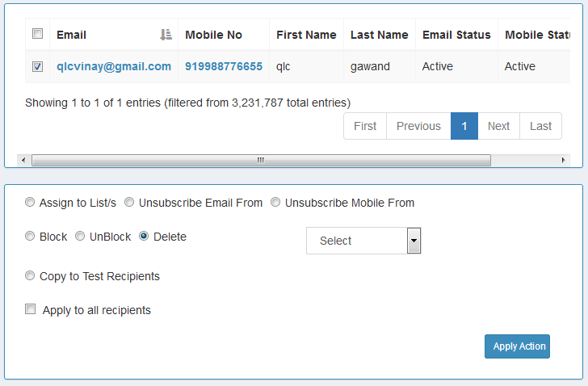Toggle the select-all header checkbox
588x386 pixels.
[x=37, y=34]
